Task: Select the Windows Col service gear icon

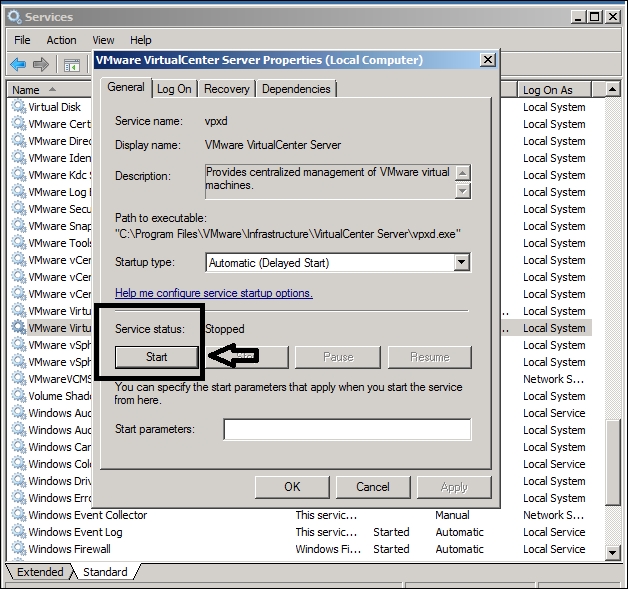Action: [x=18, y=463]
